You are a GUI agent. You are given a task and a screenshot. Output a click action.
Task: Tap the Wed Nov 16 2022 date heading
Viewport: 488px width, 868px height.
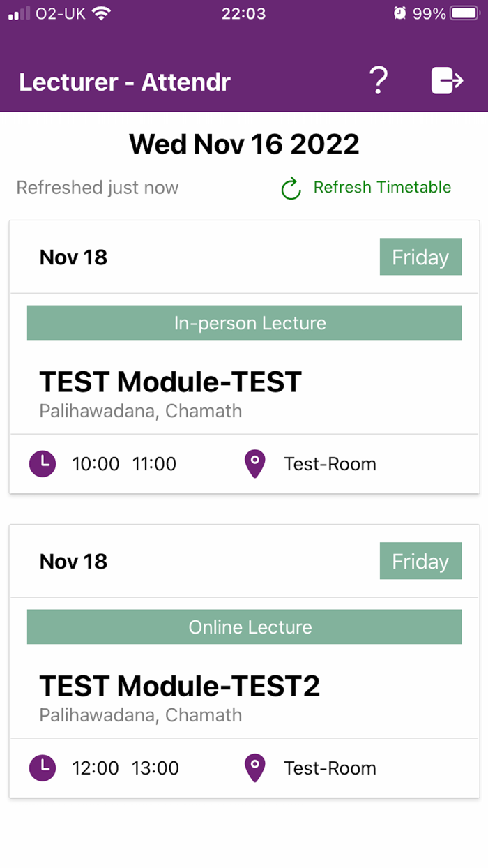(244, 144)
